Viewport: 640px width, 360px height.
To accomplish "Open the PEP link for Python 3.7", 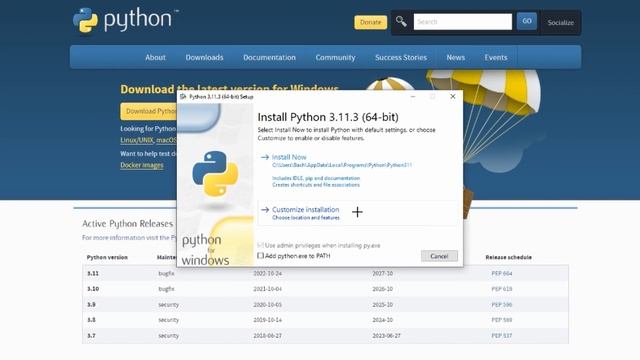I will tap(502, 336).
